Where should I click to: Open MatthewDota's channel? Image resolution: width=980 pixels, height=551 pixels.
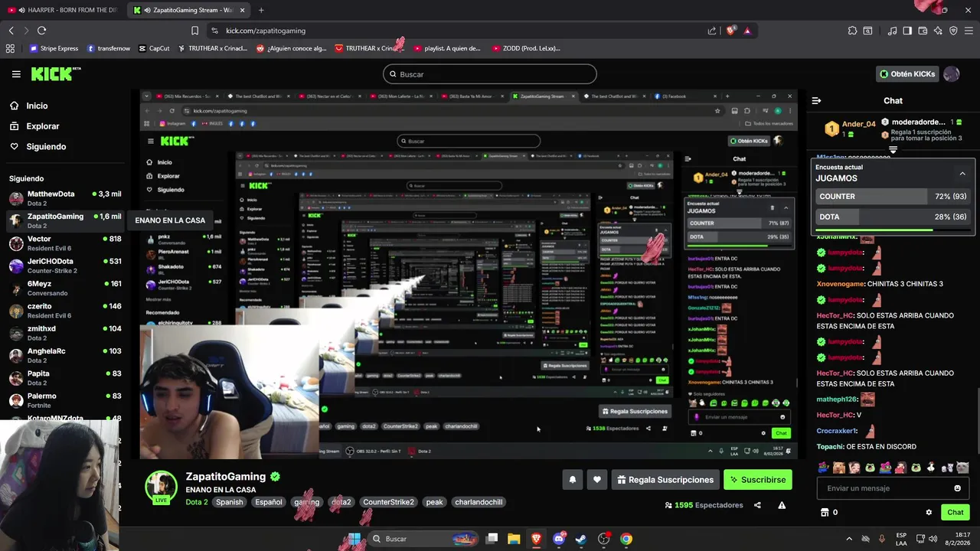point(65,198)
